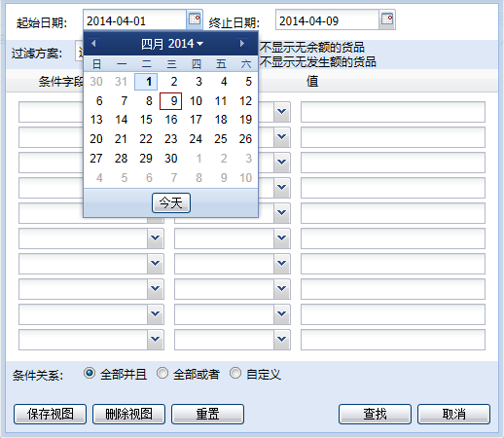
Task: Click the 保存视图 button
Action: (x=50, y=414)
